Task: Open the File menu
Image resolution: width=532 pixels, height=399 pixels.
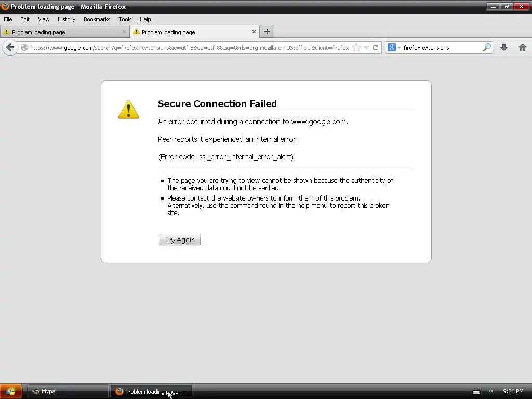Action: 8,19
